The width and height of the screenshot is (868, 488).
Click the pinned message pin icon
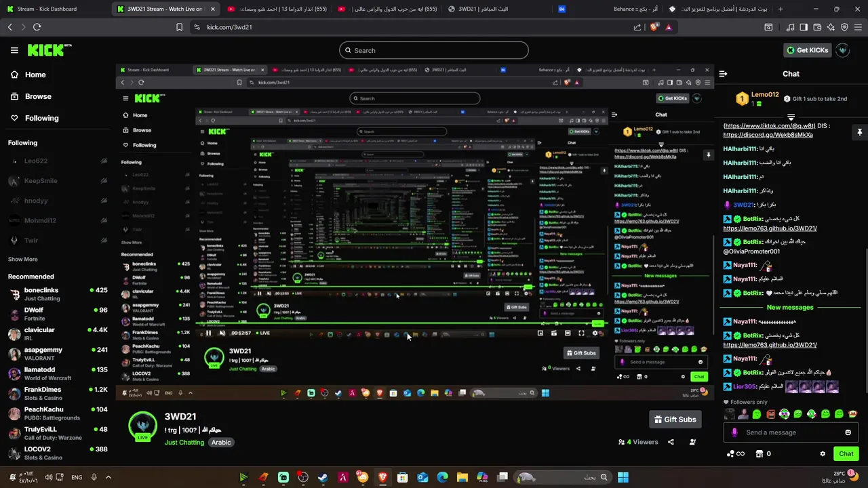[859, 132]
